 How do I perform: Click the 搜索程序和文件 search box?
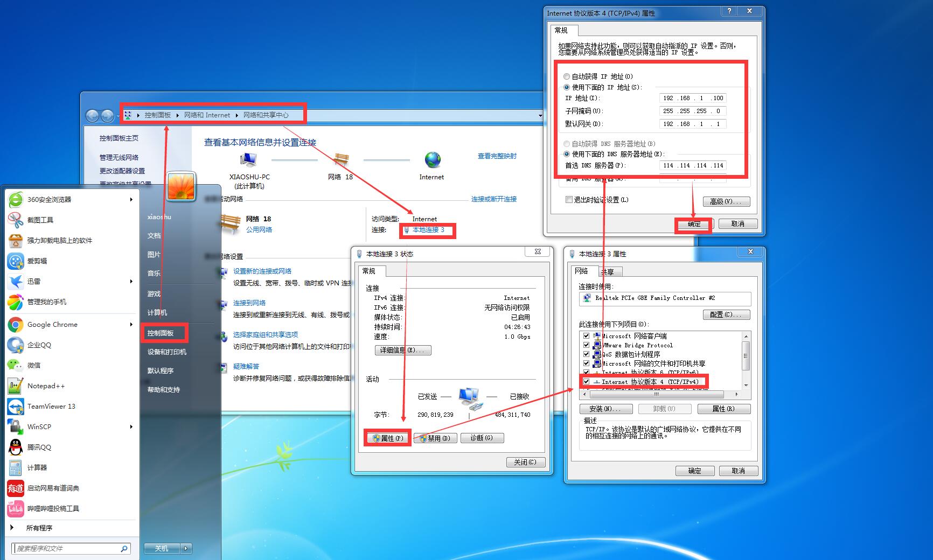(65, 549)
